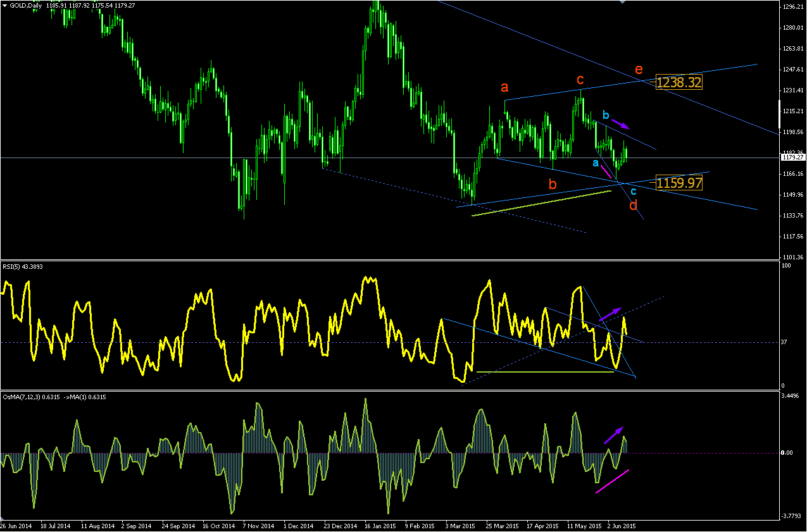Click the 1215.21 price scale value
The image size is (807, 532).
tap(793, 111)
